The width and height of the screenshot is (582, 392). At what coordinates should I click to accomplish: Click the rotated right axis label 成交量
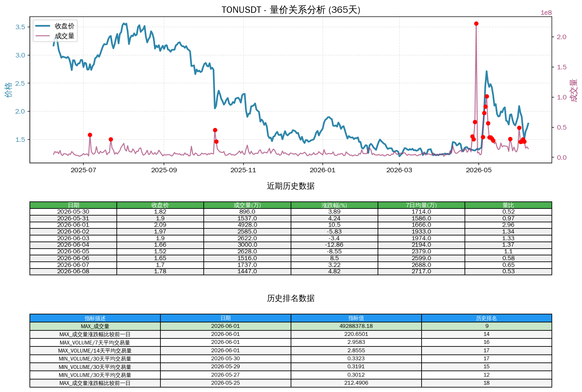[x=573, y=90]
